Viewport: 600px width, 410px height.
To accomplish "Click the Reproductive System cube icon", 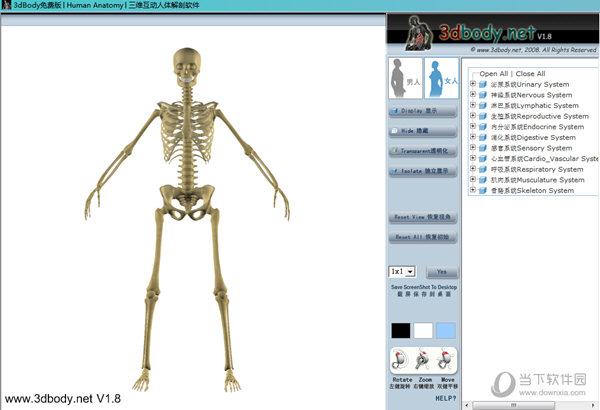I will [x=483, y=116].
